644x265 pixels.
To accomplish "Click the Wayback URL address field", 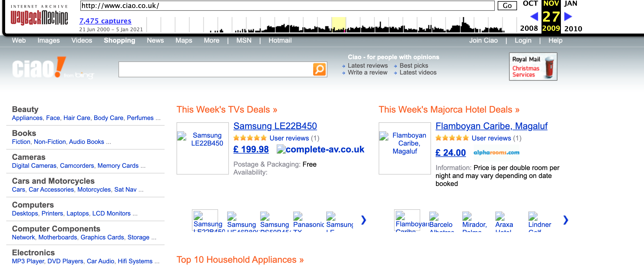I will pos(288,6).
